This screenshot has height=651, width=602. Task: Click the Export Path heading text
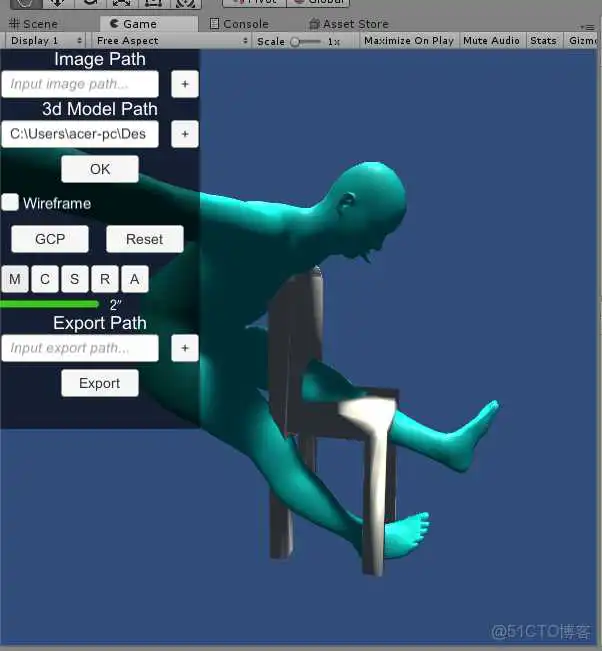(x=100, y=323)
